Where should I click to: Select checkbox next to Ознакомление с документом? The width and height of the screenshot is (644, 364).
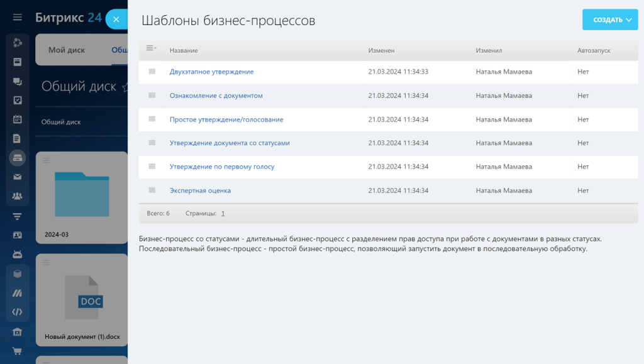tap(151, 96)
